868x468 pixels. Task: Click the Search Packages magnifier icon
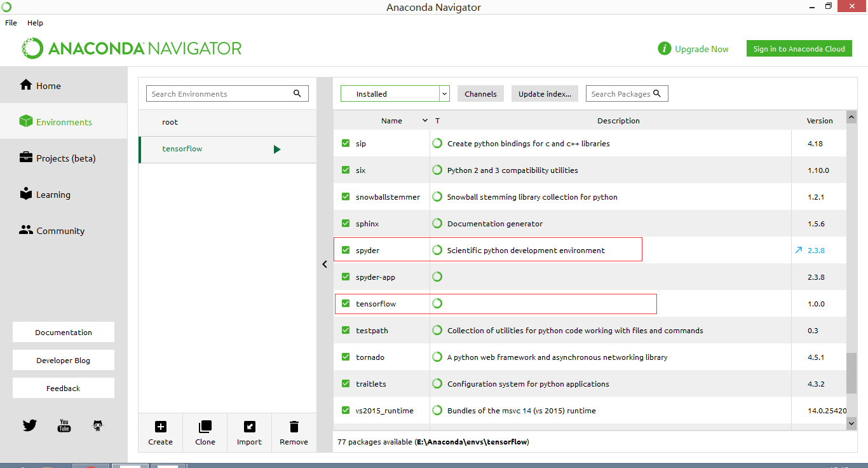click(x=657, y=93)
